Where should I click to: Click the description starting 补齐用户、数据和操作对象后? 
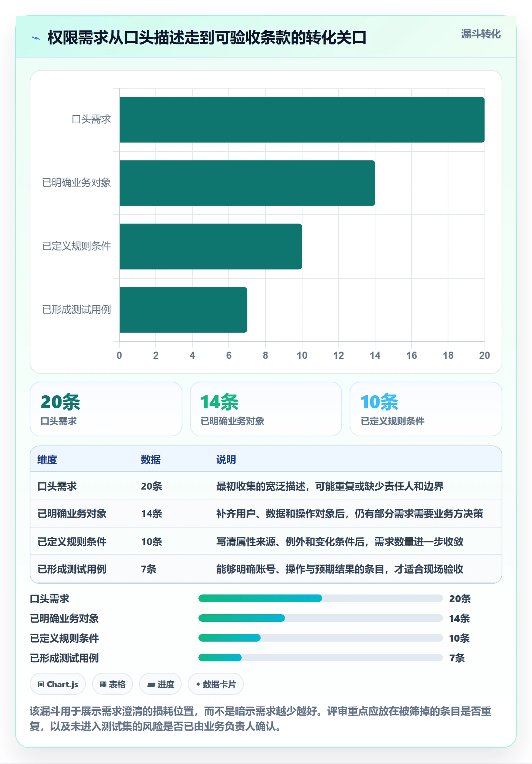pyautogui.click(x=350, y=514)
